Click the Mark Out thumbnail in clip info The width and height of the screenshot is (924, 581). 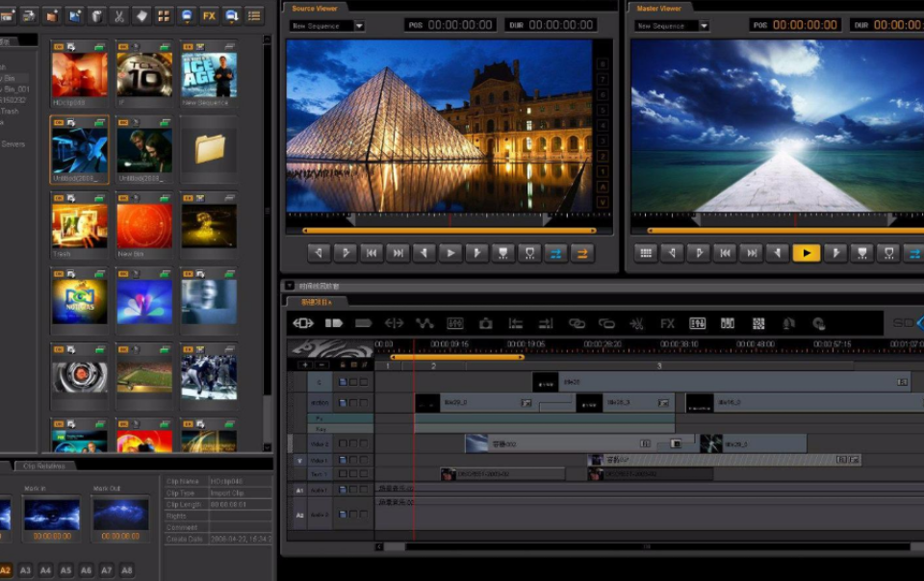point(120,514)
